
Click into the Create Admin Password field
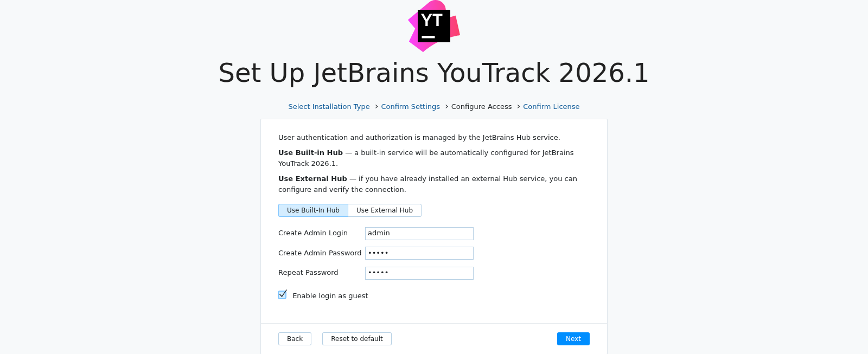tap(419, 253)
